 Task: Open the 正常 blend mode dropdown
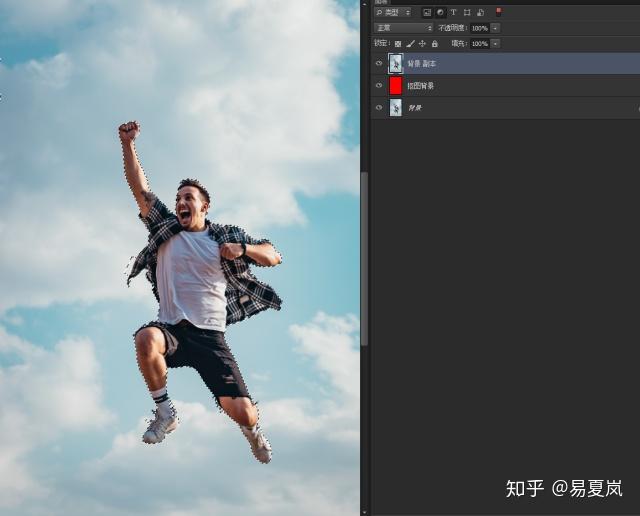403,28
